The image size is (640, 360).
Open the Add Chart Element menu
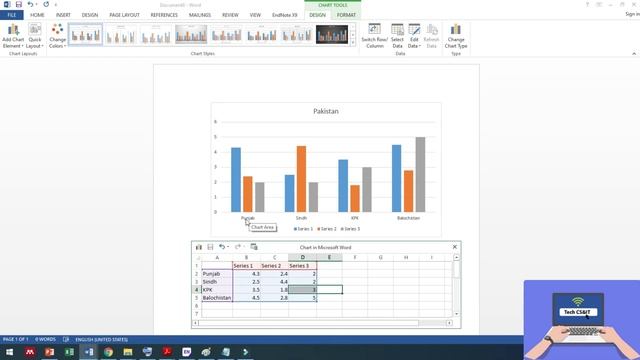13,36
